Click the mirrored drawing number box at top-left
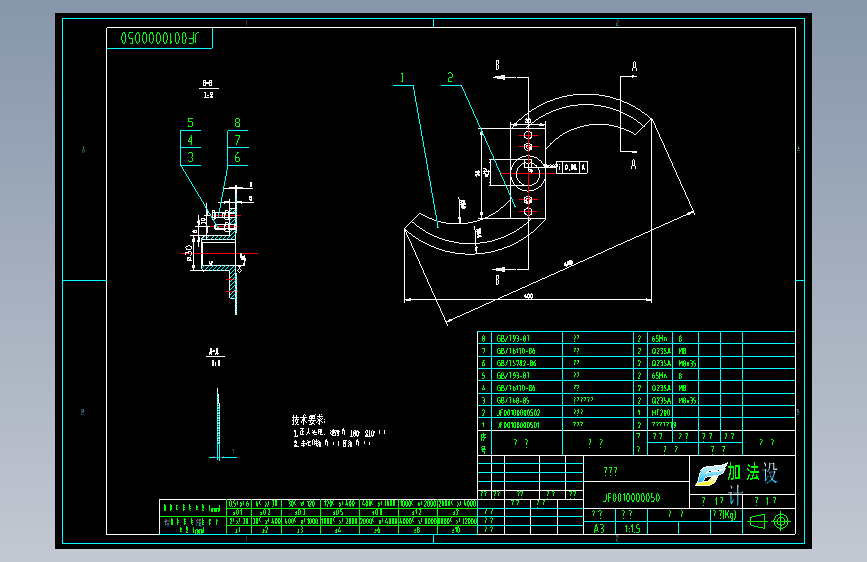Screen dimensions: 867x562 point(159,38)
